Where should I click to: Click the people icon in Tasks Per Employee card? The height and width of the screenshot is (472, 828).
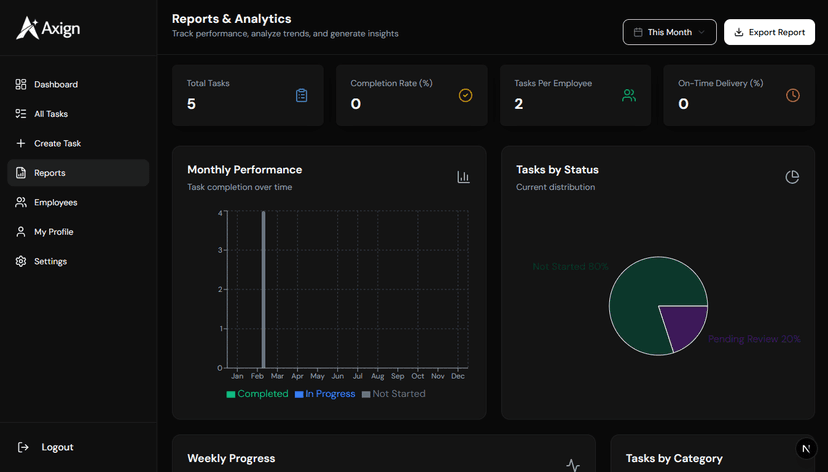(x=629, y=96)
